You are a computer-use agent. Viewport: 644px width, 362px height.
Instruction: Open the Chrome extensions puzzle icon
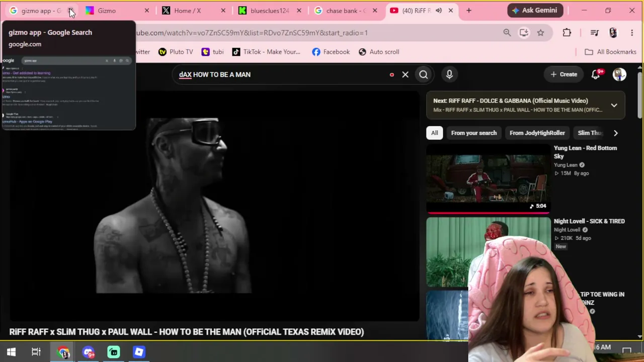[567, 33]
